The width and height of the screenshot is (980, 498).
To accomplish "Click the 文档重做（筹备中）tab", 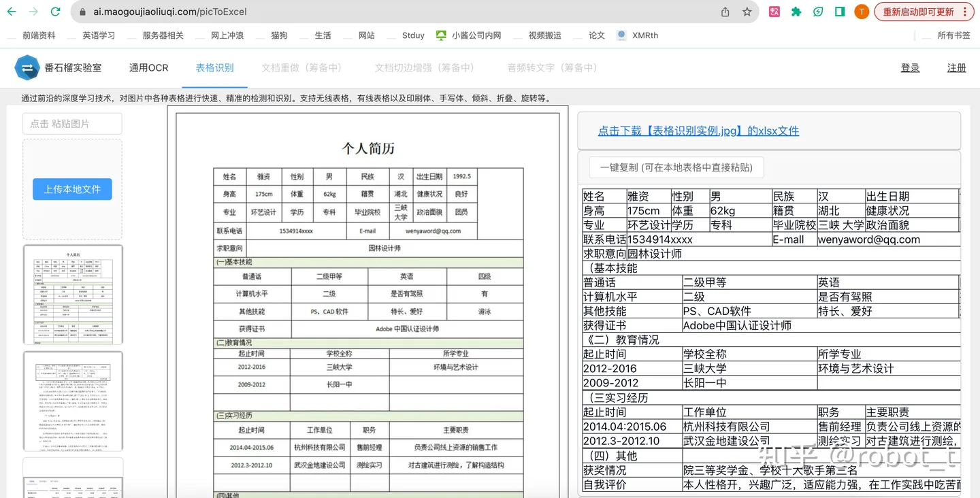I will tap(301, 68).
